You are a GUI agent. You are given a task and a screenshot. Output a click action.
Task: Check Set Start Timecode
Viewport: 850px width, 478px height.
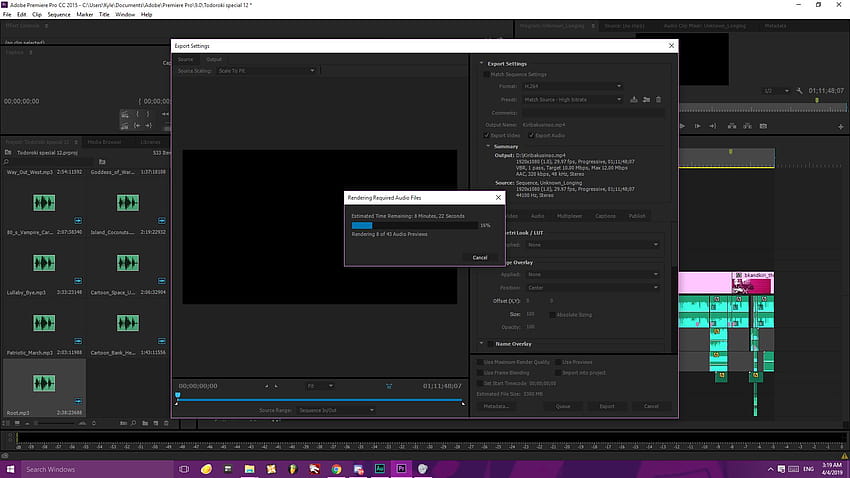(x=480, y=383)
